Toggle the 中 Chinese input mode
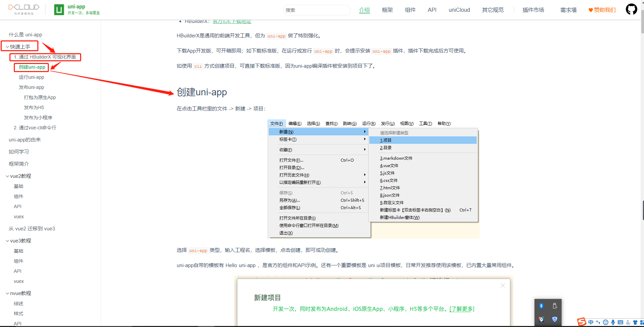This screenshot has width=644, height=327. coord(591,322)
